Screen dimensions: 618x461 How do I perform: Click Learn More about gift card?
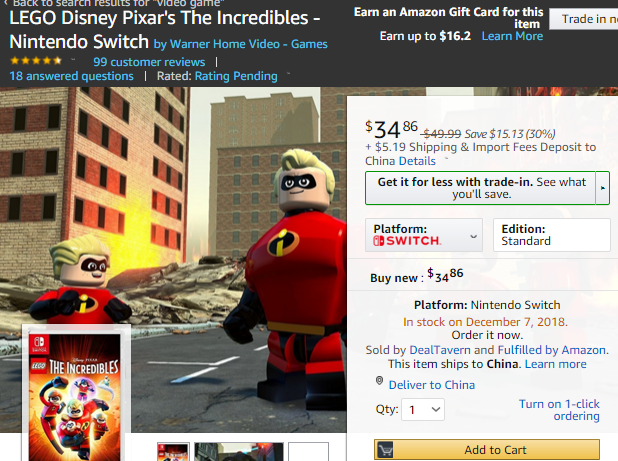(x=512, y=36)
